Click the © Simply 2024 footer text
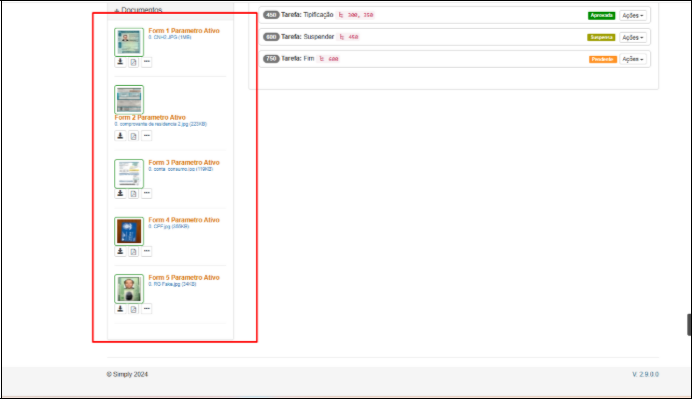Screen dimensions: 692x399 click(x=127, y=374)
